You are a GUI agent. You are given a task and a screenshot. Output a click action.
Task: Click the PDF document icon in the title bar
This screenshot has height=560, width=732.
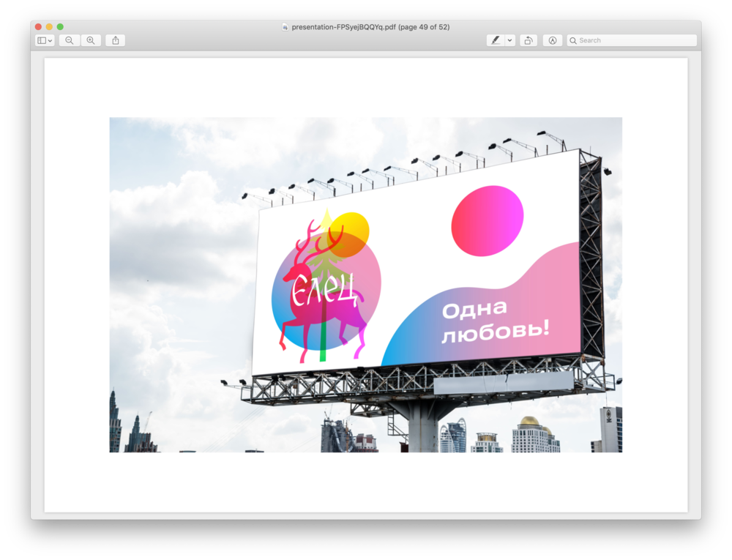285,27
